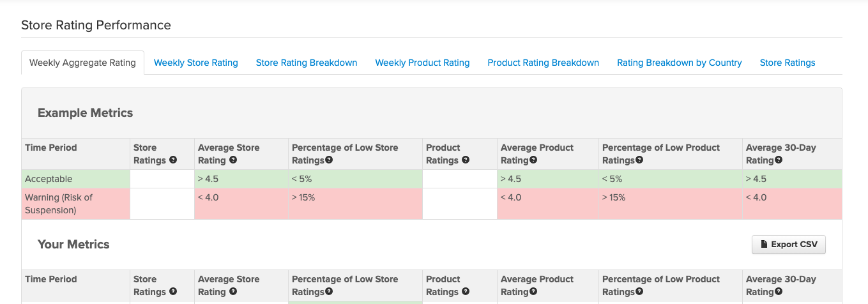Select the Weekly Product Rating tab
This screenshot has height=304, width=868.
point(422,63)
